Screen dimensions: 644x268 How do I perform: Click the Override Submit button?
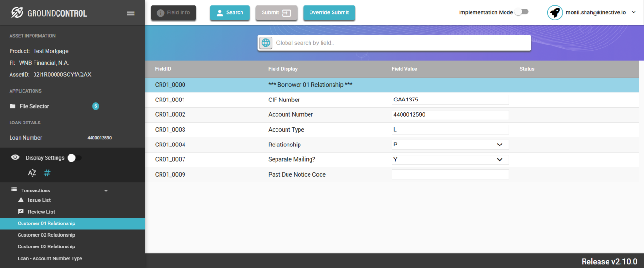pos(329,13)
